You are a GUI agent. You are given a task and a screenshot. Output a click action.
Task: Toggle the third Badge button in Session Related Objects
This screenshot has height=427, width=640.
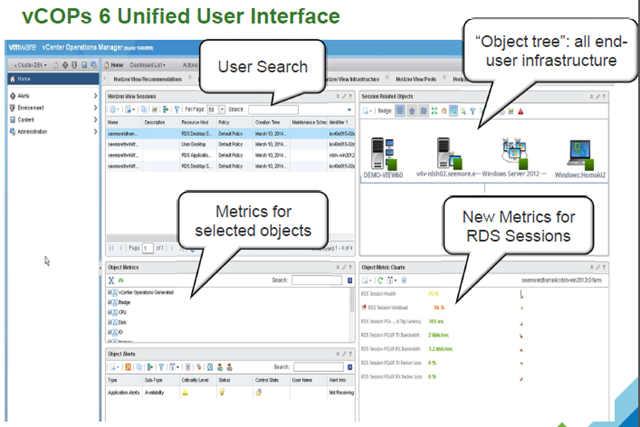[424, 111]
